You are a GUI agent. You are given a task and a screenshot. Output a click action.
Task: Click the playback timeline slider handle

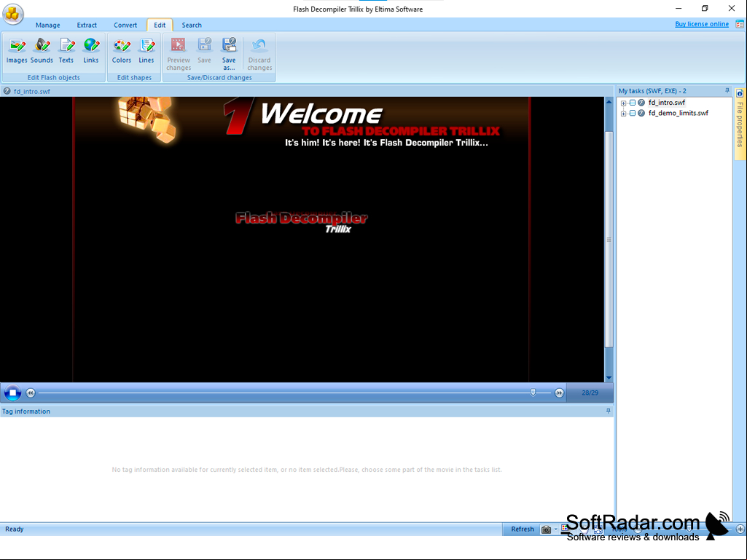click(533, 393)
